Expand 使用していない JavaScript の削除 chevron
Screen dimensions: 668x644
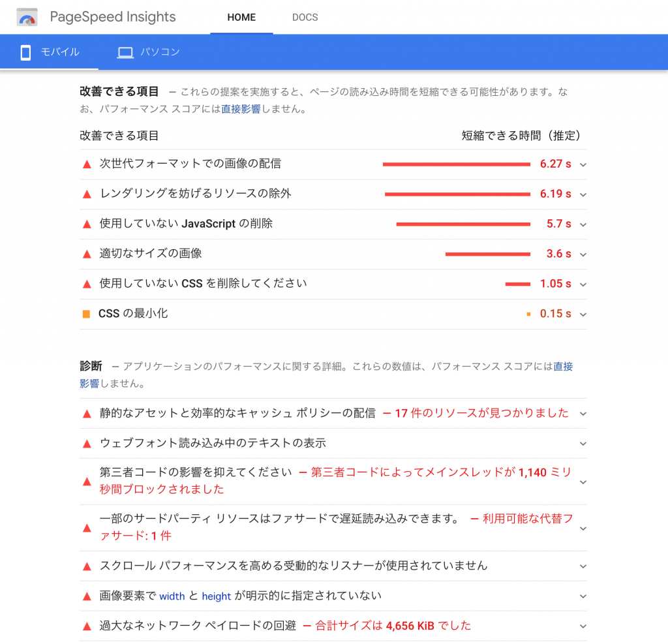[583, 224]
